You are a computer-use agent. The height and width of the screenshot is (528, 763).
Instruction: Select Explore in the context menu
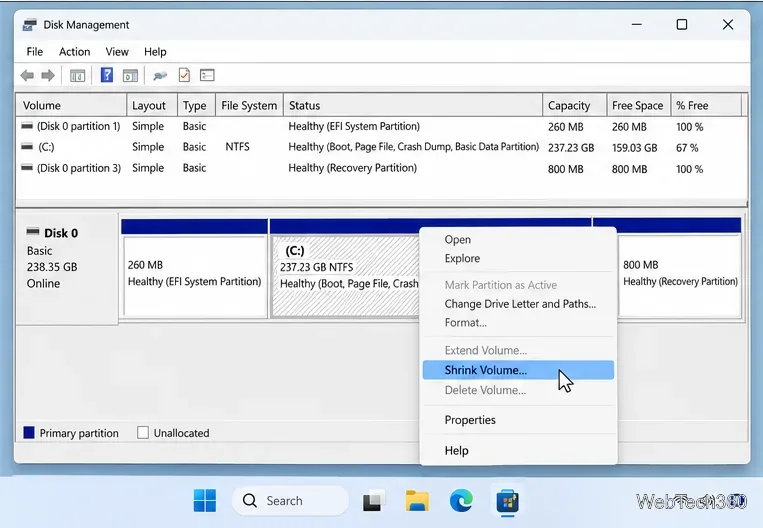518,258
